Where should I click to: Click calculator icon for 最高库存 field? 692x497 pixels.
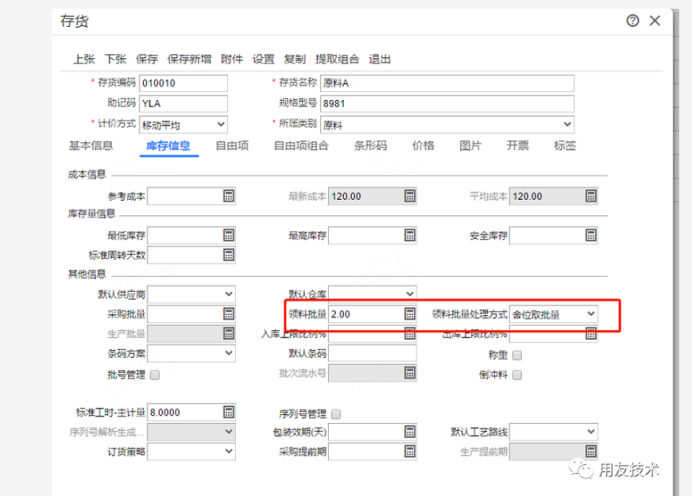409,236
